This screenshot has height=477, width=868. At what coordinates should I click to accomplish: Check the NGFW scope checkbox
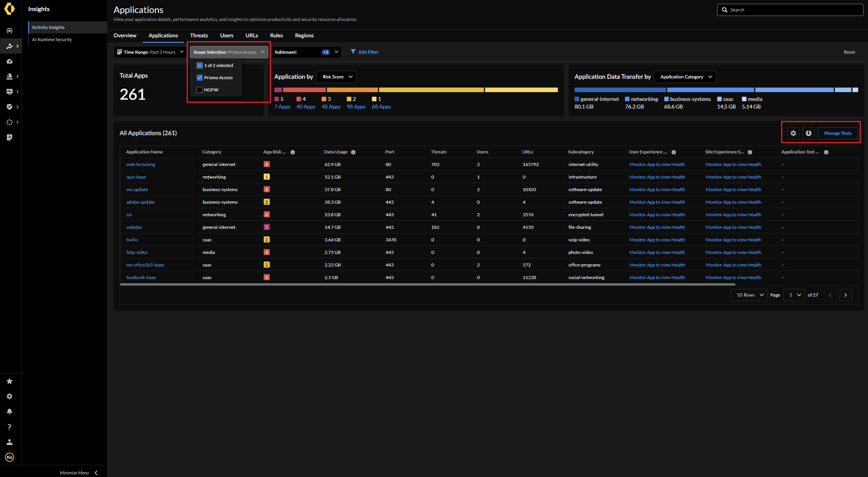[200, 90]
